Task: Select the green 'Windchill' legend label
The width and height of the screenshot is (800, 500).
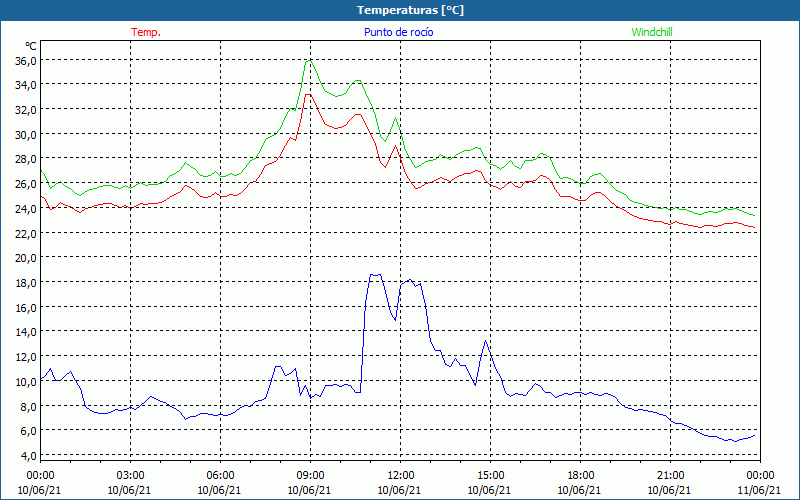Action: tap(652, 32)
